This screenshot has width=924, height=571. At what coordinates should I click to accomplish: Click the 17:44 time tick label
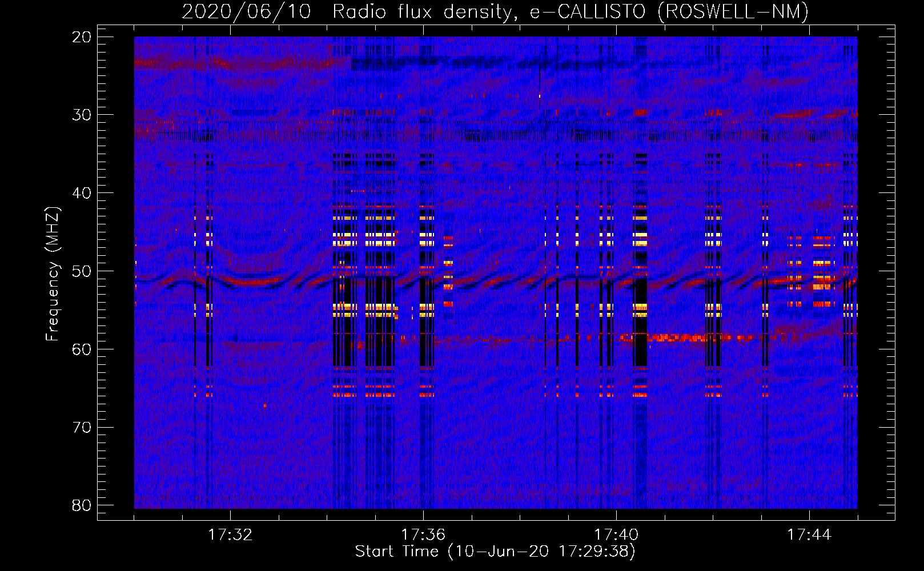tap(809, 535)
